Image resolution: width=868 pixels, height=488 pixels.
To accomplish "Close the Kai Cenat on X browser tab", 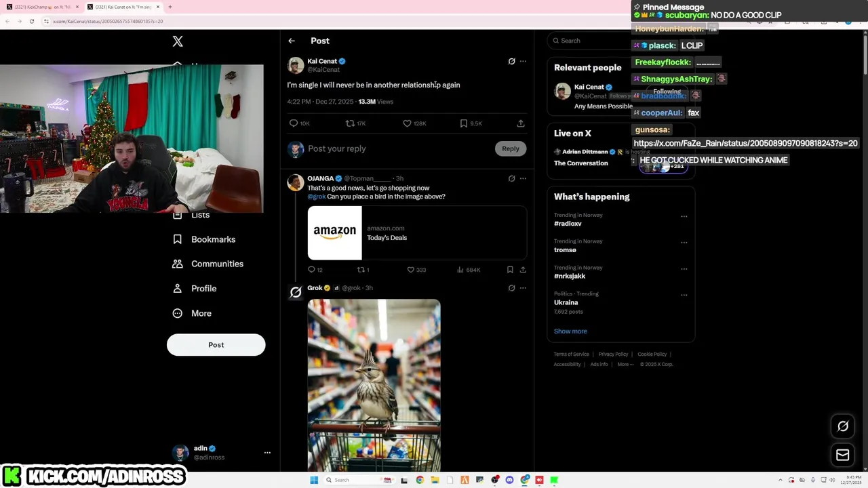I will click(x=158, y=7).
